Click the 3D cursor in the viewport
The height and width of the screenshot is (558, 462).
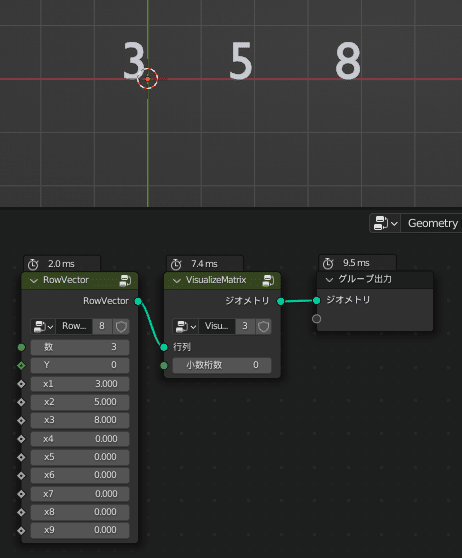click(x=147, y=79)
